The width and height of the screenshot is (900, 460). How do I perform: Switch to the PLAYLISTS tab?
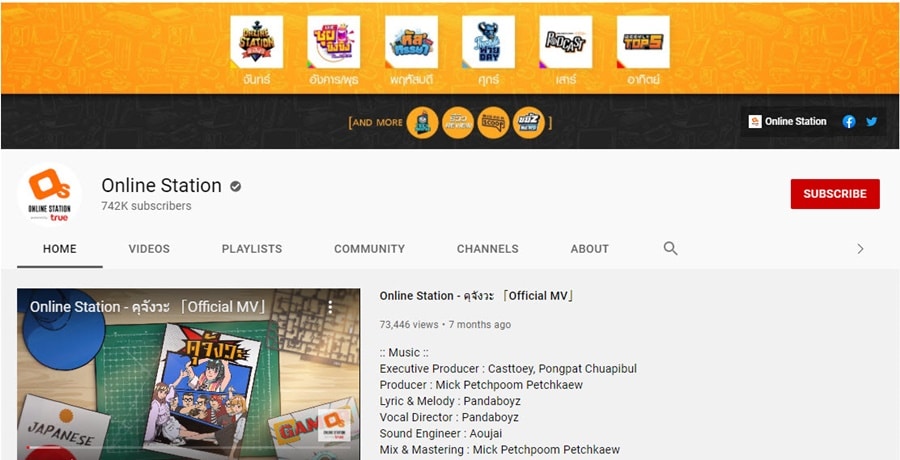[x=252, y=249]
